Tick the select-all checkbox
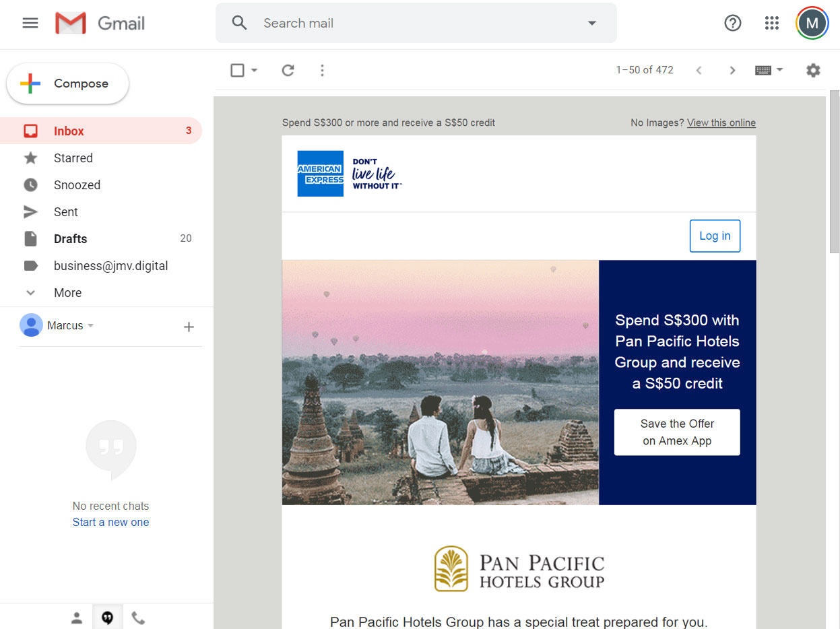The height and width of the screenshot is (629, 840). (x=237, y=70)
